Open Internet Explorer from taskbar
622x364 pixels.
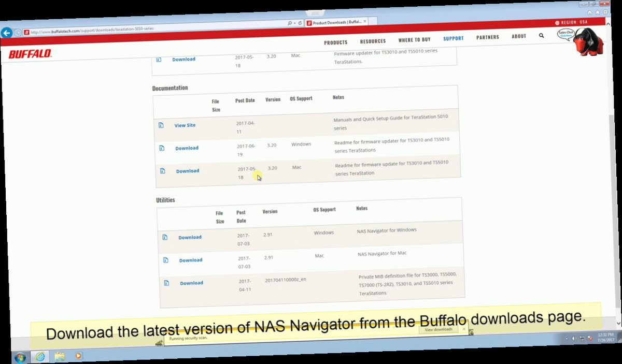pos(40,357)
